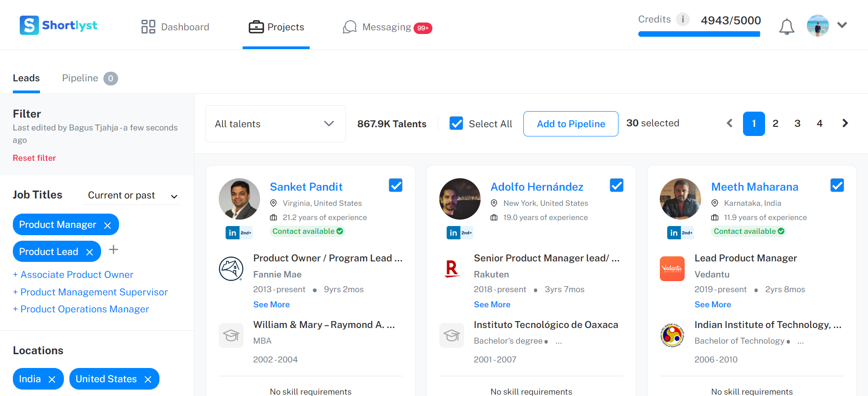
Task: Click See More under Vedantu
Action: click(713, 305)
